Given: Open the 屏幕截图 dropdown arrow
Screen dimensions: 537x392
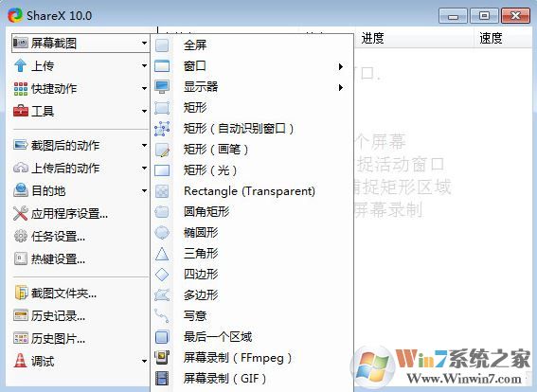Looking at the screenshot, I should [x=144, y=44].
